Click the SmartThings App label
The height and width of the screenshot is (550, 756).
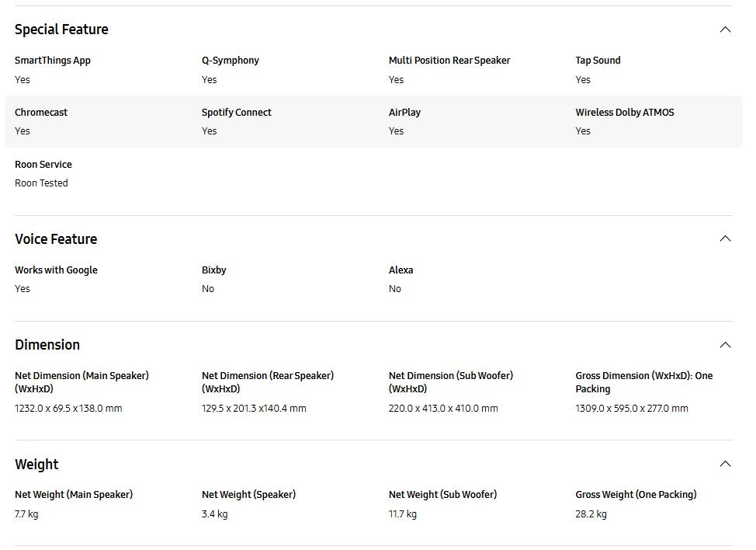[x=53, y=61]
